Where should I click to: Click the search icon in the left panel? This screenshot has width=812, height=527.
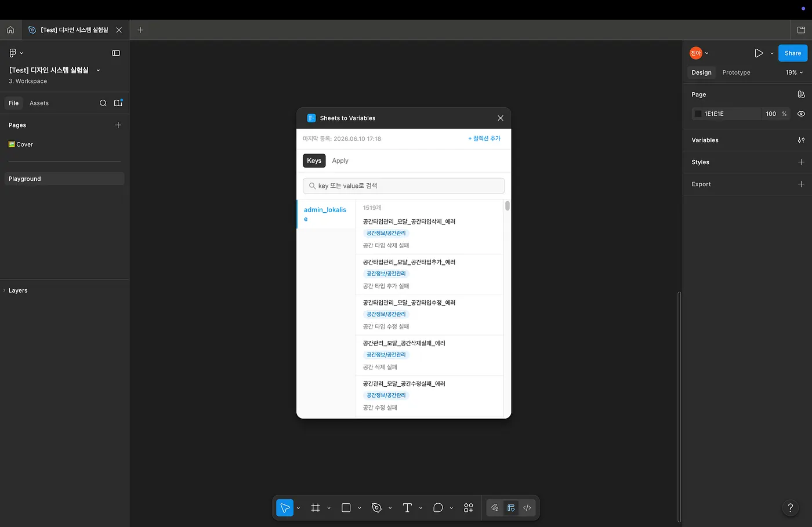pyautogui.click(x=103, y=103)
